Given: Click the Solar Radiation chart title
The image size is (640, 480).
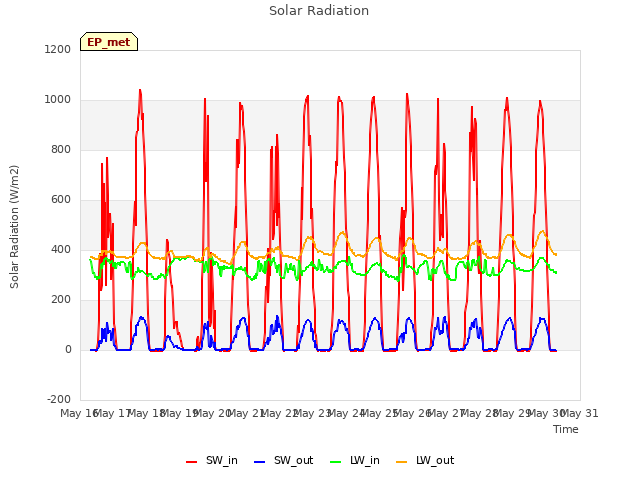Looking at the screenshot, I should (319, 11).
